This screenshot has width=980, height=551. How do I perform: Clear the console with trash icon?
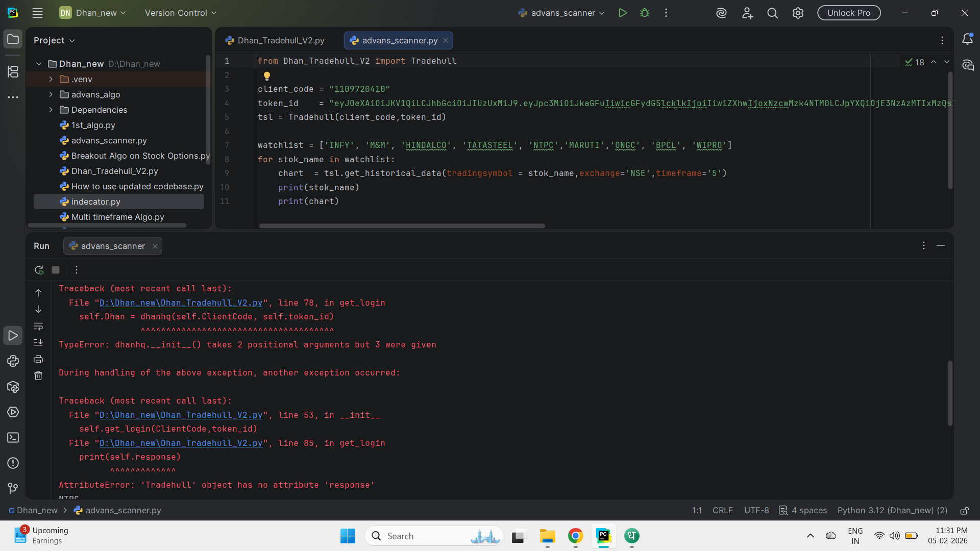pos(38,376)
